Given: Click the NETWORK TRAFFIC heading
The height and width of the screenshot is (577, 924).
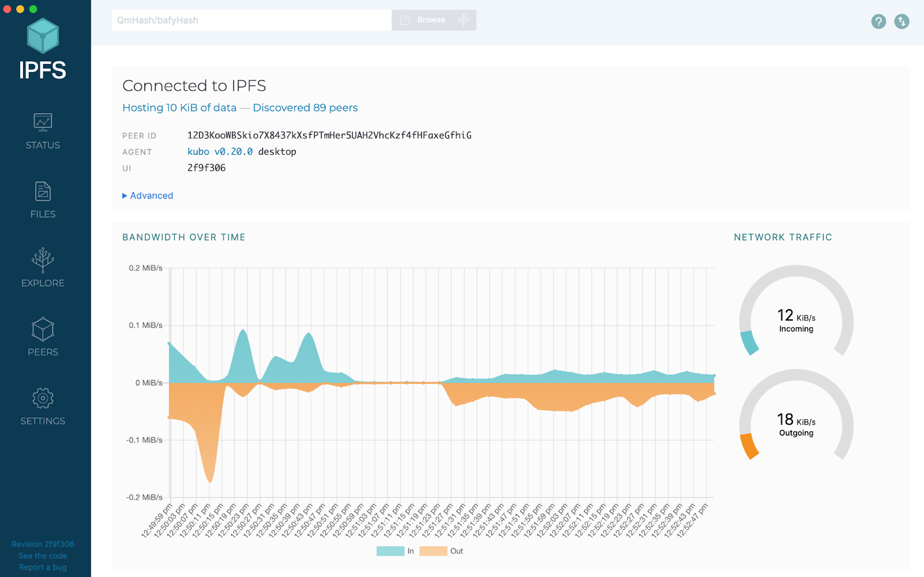Looking at the screenshot, I should [x=783, y=237].
